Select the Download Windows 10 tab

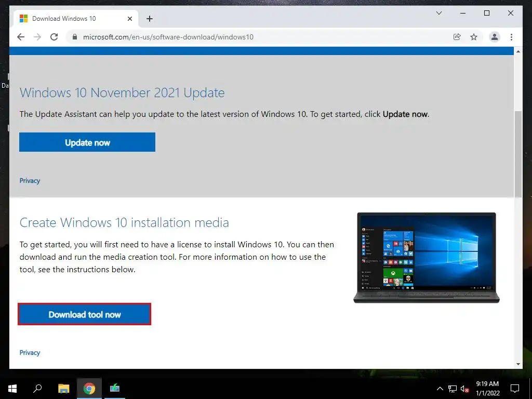[76, 19]
